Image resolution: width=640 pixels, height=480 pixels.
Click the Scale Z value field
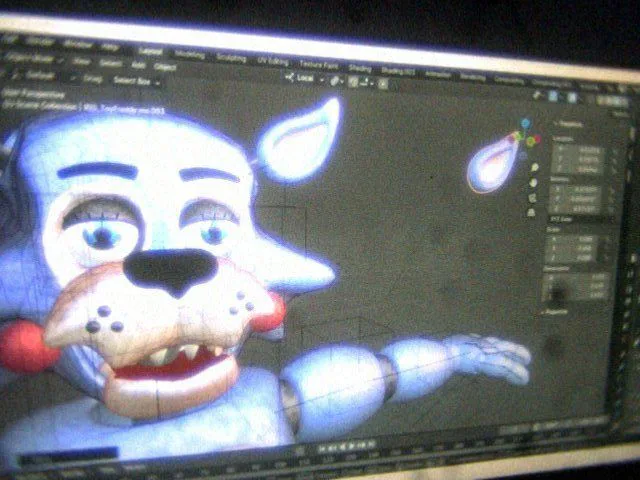click(x=571, y=257)
